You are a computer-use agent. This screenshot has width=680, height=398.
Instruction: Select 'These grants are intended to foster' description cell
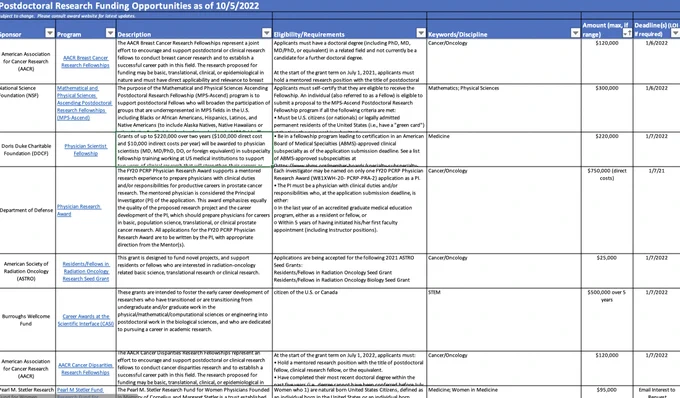[x=194, y=320]
